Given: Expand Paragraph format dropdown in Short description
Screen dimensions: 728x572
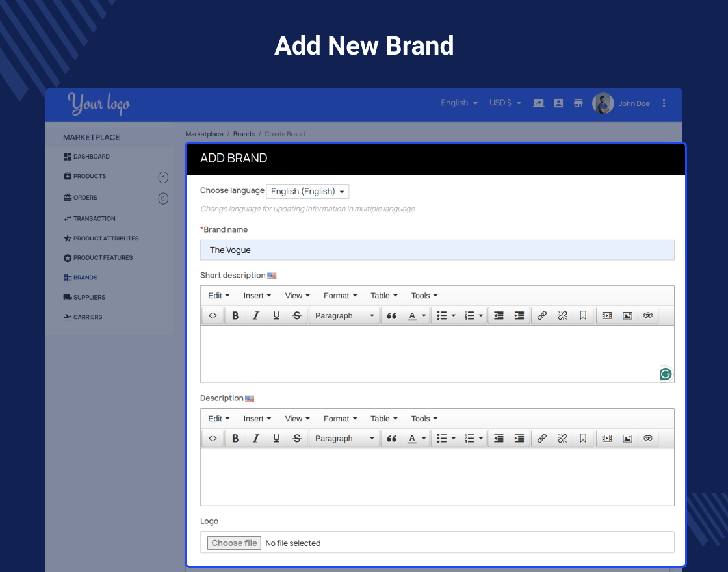Looking at the screenshot, I should [344, 316].
